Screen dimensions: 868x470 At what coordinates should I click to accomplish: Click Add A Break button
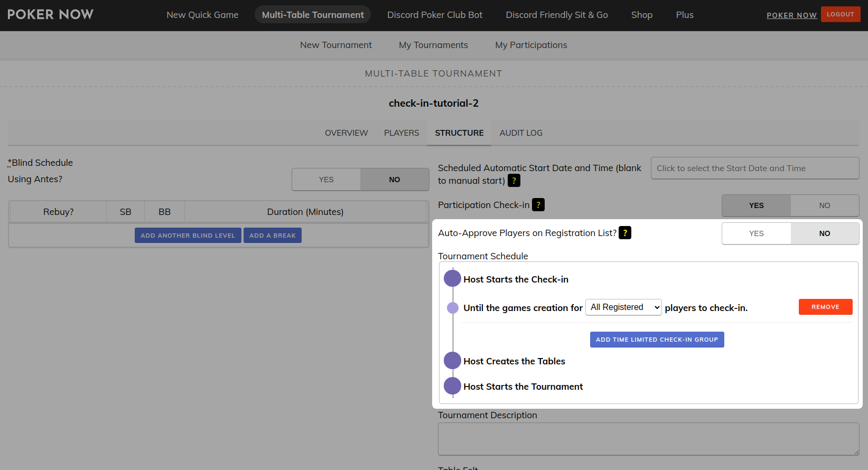(273, 236)
